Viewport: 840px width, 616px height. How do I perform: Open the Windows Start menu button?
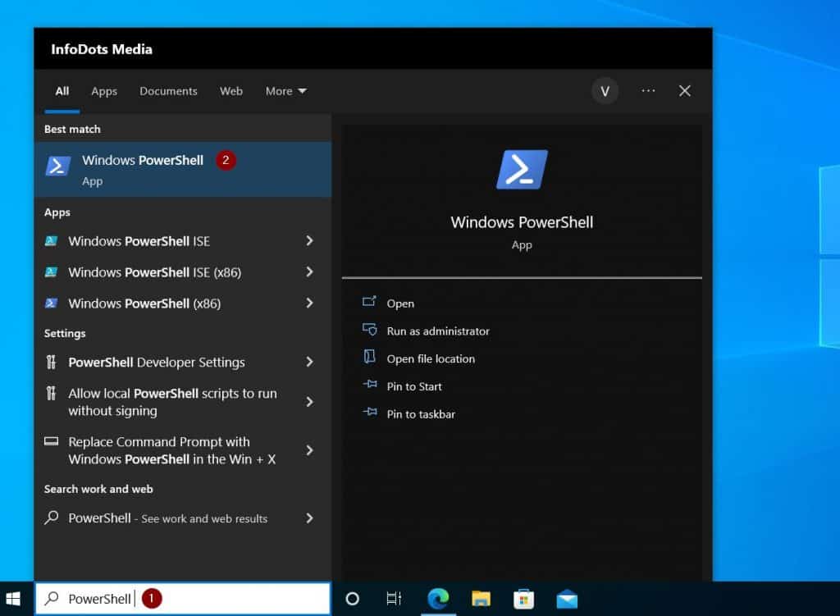[x=13, y=599]
